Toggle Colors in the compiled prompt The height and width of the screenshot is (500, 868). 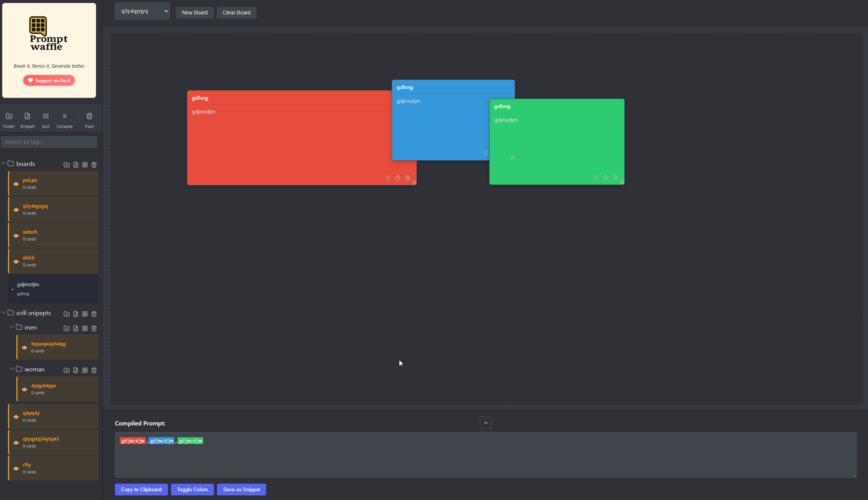(x=192, y=489)
